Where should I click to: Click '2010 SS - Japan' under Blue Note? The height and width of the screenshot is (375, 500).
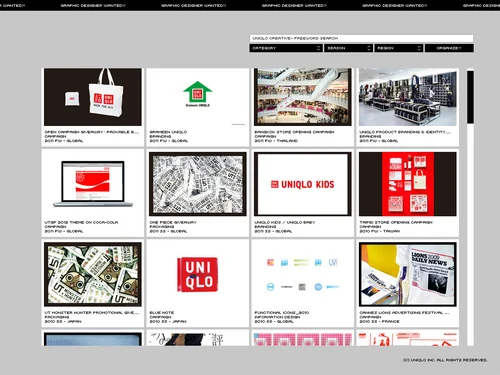click(168, 321)
